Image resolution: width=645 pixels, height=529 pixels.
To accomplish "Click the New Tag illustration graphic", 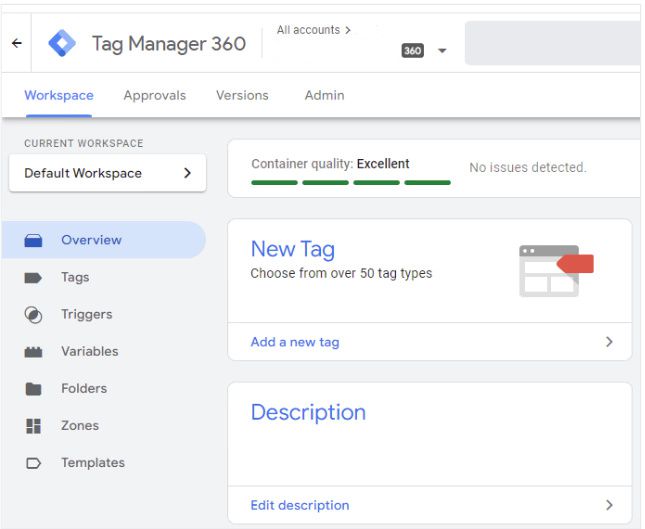I will [x=555, y=270].
